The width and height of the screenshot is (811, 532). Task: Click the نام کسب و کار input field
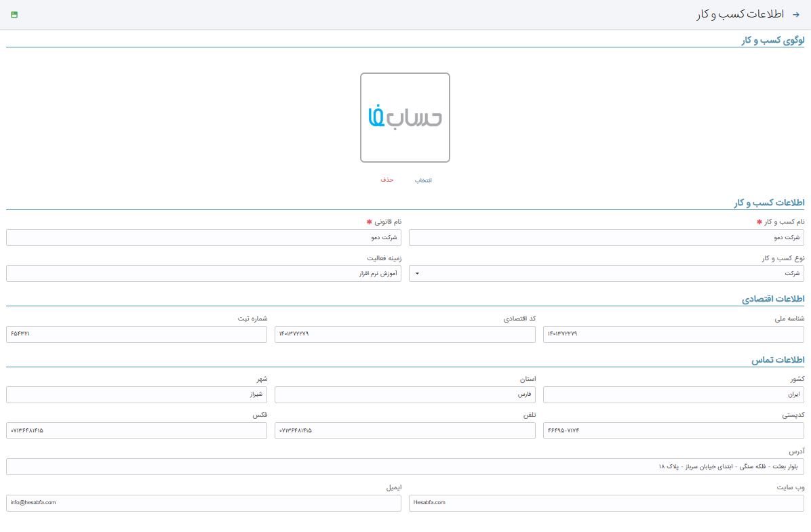click(x=606, y=237)
